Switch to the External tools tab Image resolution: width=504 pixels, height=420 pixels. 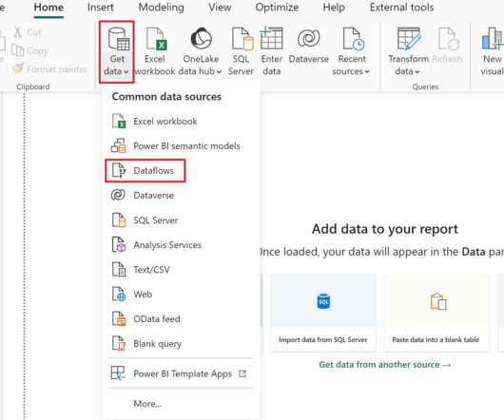pos(401,7)
